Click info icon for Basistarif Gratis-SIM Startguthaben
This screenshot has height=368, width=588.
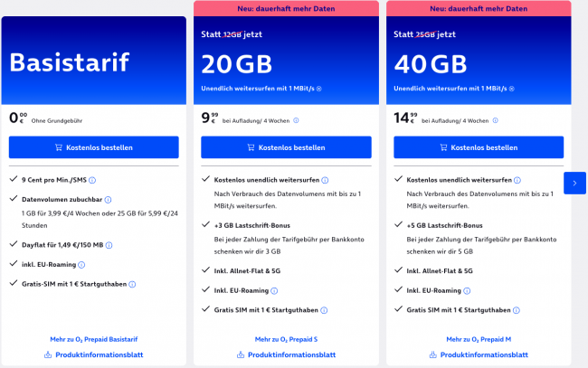click(132, 284)
